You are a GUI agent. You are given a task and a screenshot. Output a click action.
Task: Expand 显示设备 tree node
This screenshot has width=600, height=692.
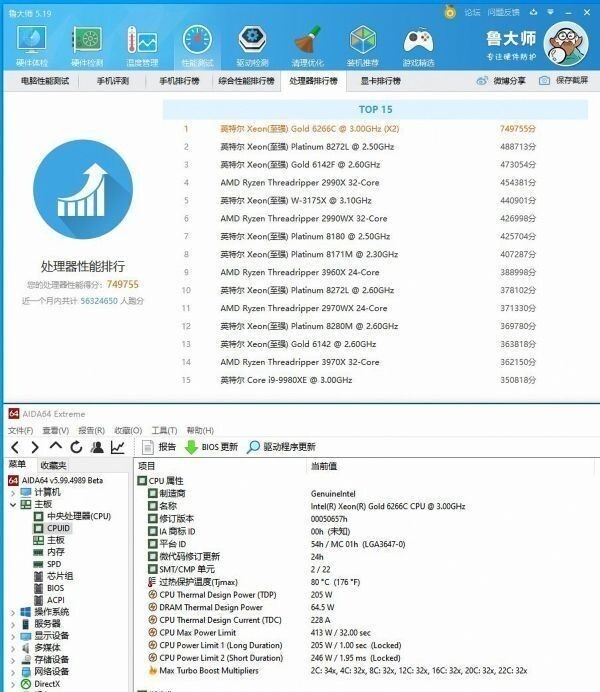13,636
